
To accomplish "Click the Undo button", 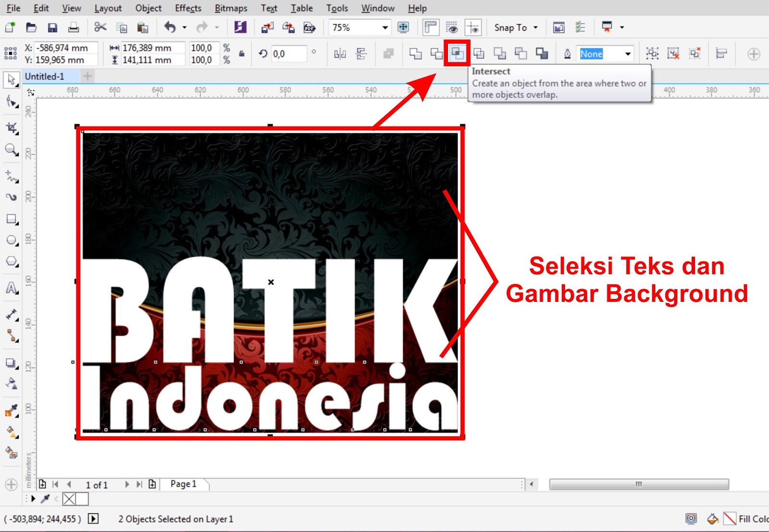I will [168, 27].
